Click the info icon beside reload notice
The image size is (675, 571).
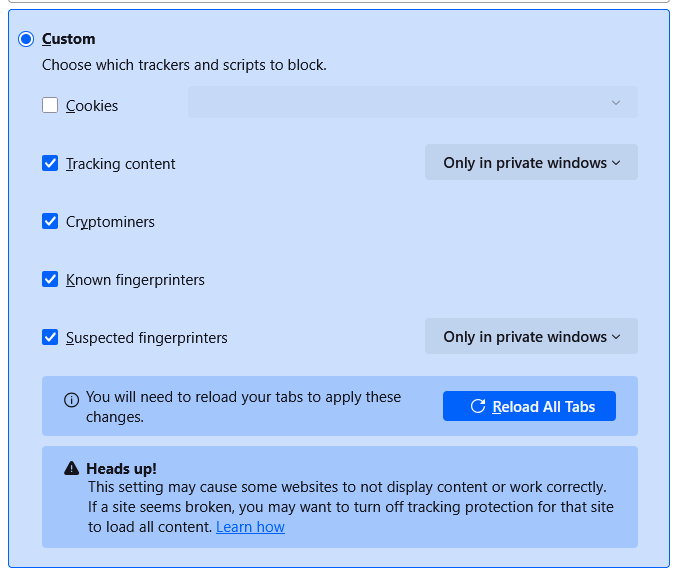[71, 399]
